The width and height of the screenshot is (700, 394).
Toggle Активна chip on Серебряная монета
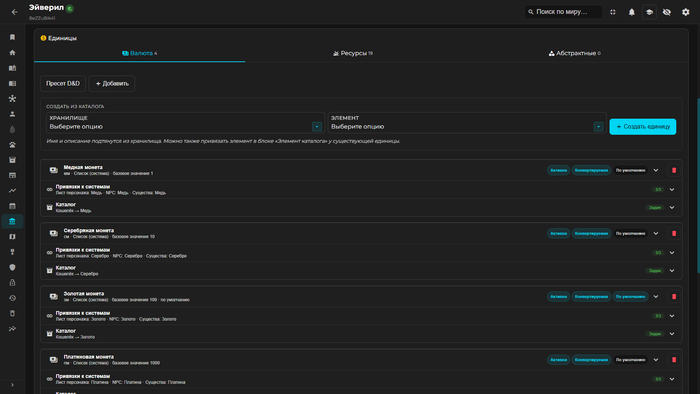pos(558,233)
